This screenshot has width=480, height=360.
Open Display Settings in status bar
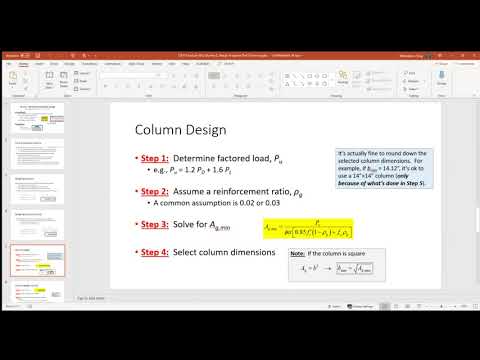coord(360,306)
